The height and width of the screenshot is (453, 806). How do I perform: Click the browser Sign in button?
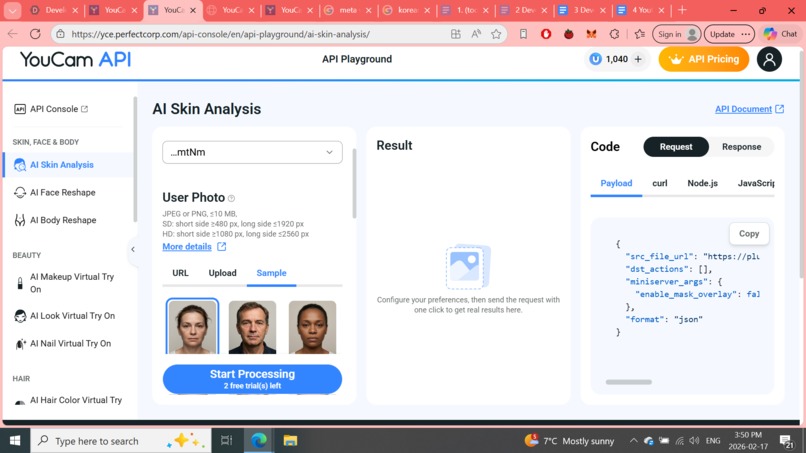pyautogui.click(x=676, y=34)
